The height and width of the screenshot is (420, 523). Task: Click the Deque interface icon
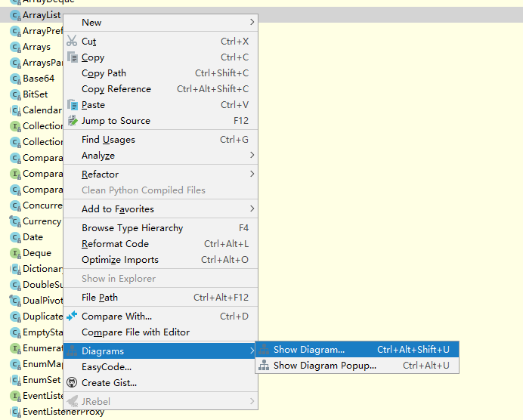[15, 253]
